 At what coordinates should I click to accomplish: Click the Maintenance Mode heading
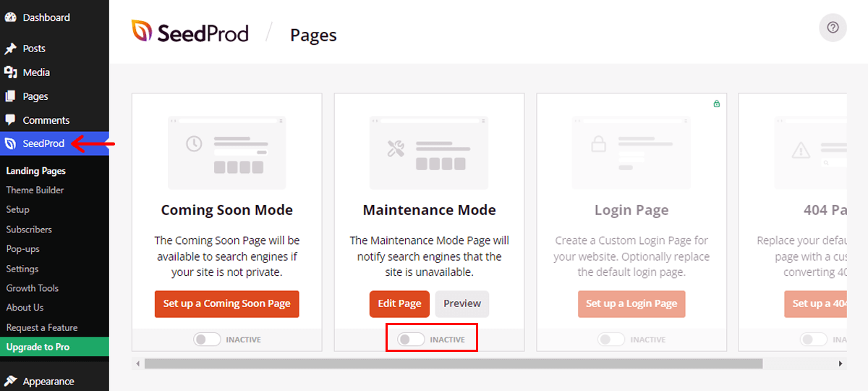point(429,210)
